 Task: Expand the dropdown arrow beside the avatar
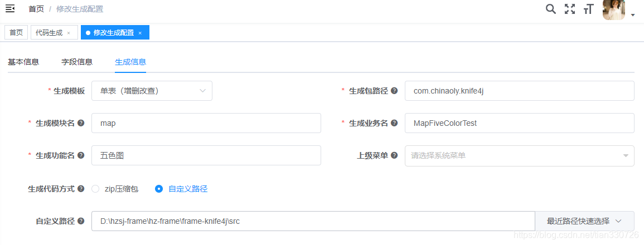point(632,15)
